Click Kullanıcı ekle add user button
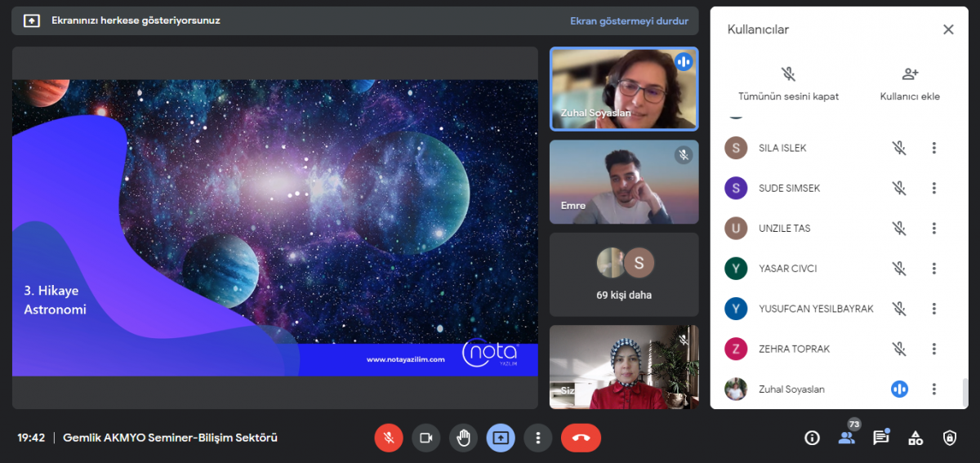The width and height of the screenshot is (980, 463). [910, 83]
